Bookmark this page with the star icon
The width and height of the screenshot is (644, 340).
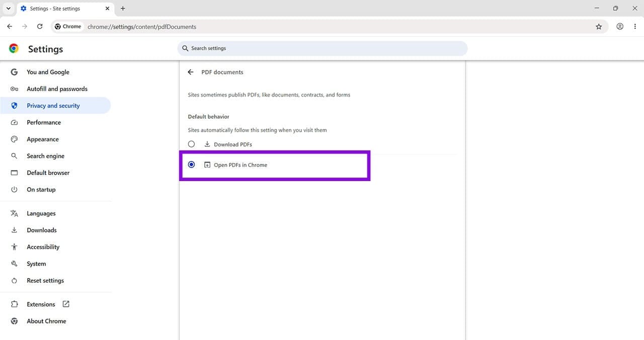tap(599, 27)
